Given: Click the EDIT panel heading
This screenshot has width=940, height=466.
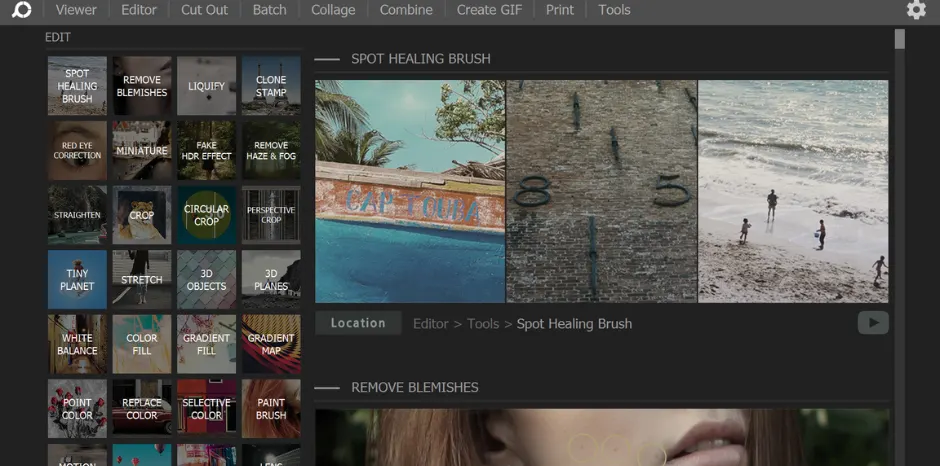Looking at the screenshot, I should coord(58,37).
